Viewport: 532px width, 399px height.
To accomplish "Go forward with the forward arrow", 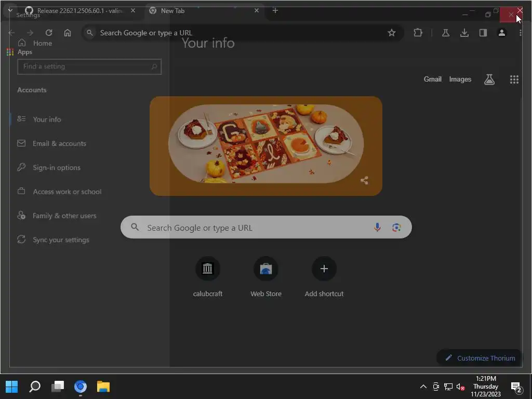I will (30, 33).
